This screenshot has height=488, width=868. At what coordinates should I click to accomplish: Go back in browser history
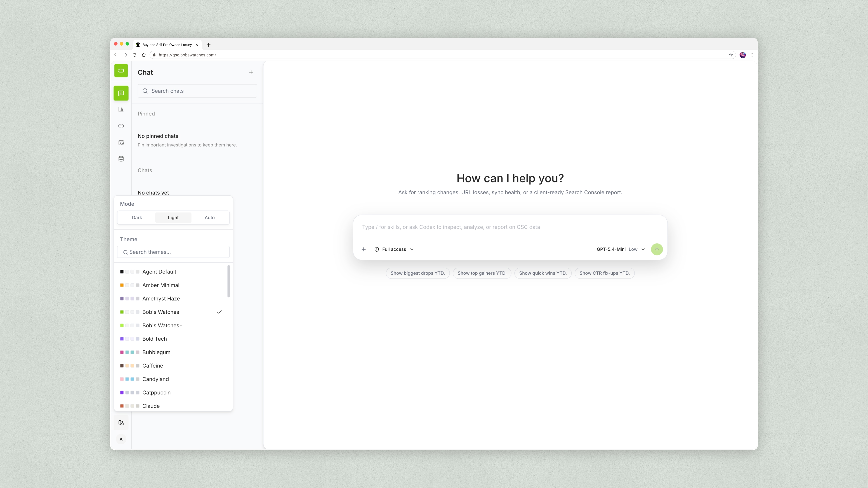click(x=116, y=55)
